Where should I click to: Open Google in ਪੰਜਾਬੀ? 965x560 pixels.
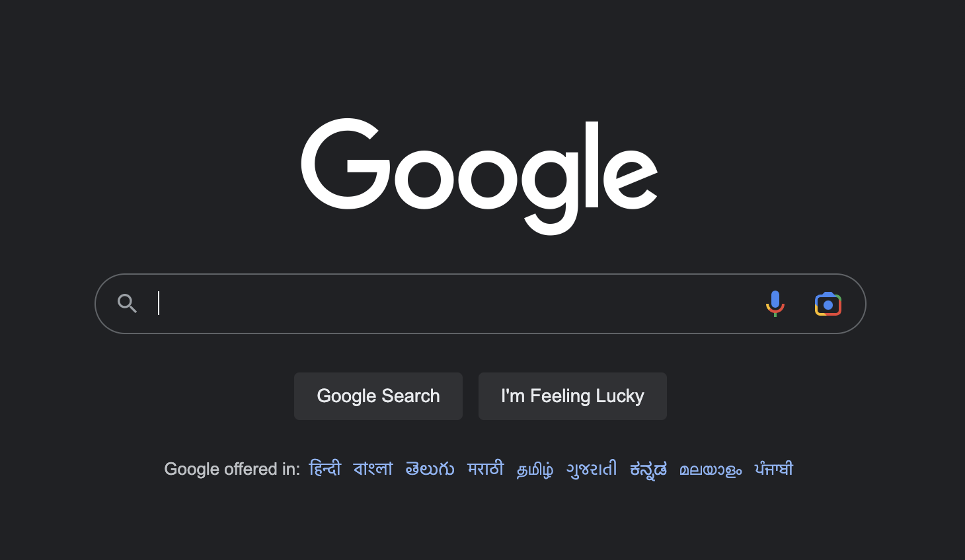pos(773,468)
